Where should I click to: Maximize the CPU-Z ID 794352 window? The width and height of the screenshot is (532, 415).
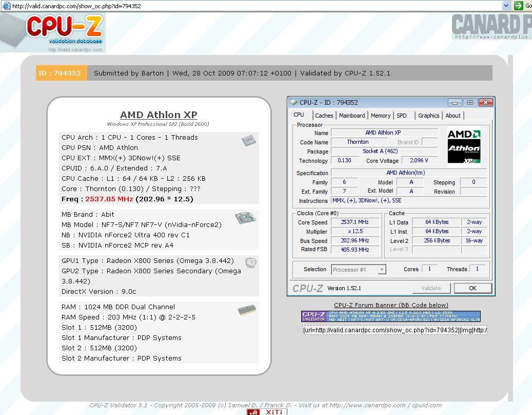pyautogui.click(x=470, y=103)
